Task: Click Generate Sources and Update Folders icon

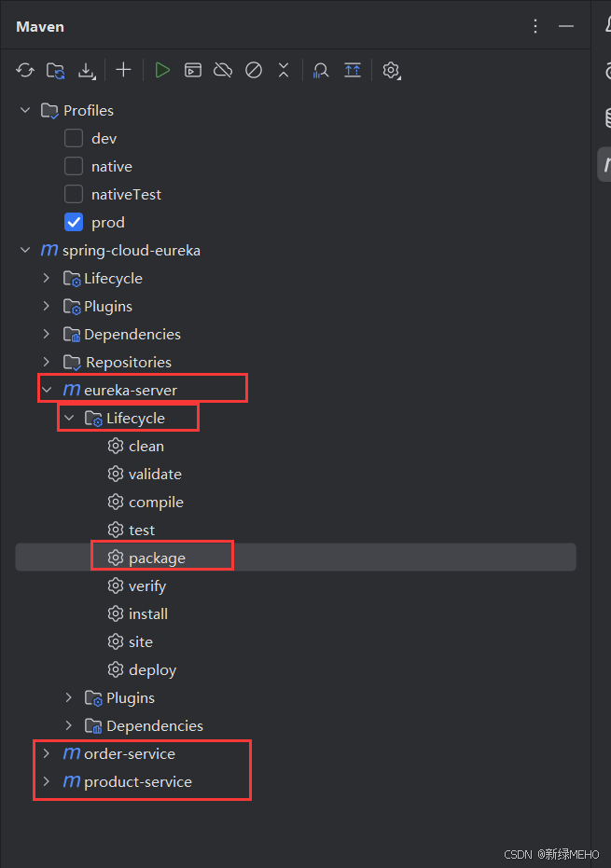Action: pyautogui.click(x=56, y=70)
